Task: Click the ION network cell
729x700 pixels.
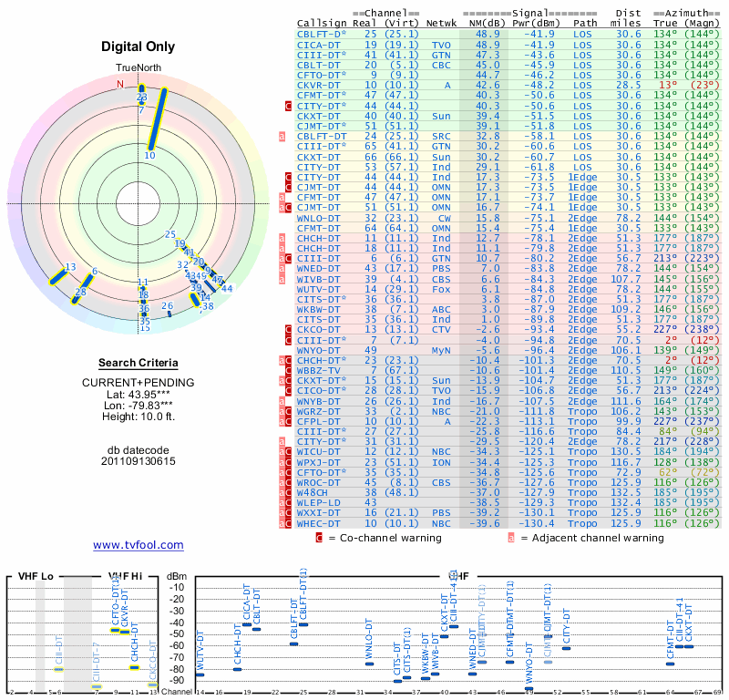Action: tap(441, 462)
